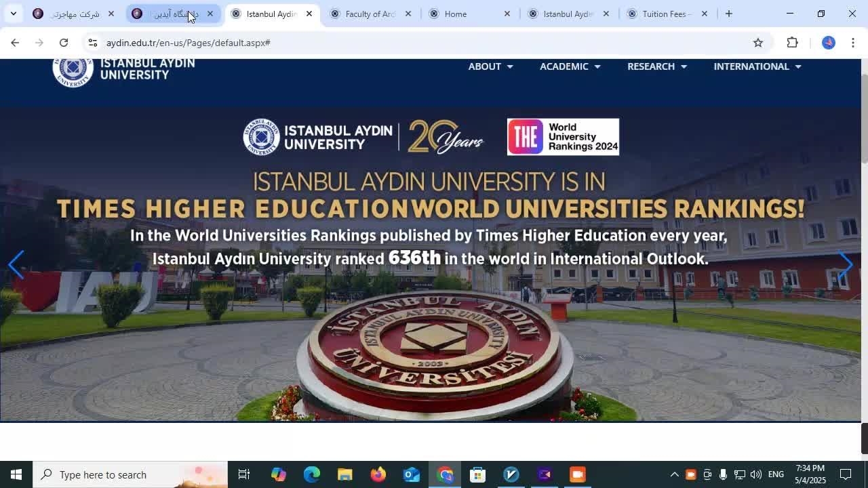The height and width of the screenshot is (488, 868).
Task: View site information icon in address bar
Action: click(x=93, y=43)
